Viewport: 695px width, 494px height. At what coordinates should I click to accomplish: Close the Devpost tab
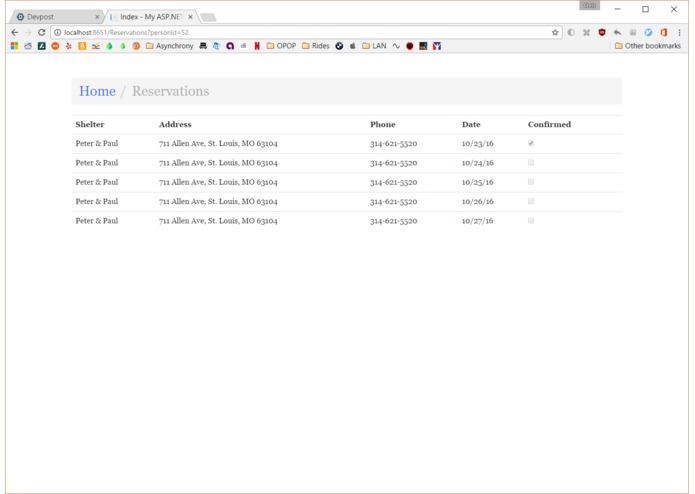click(x=97, y=17)
